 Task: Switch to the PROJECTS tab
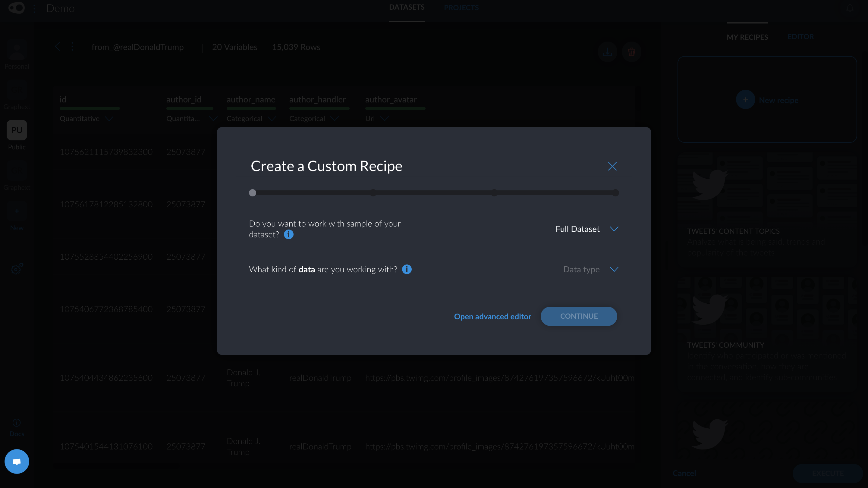pos(461,8)
